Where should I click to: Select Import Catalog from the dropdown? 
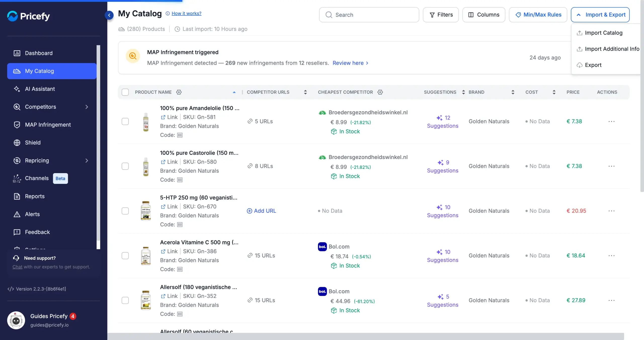pyautogui.click(x=603, y=33)
